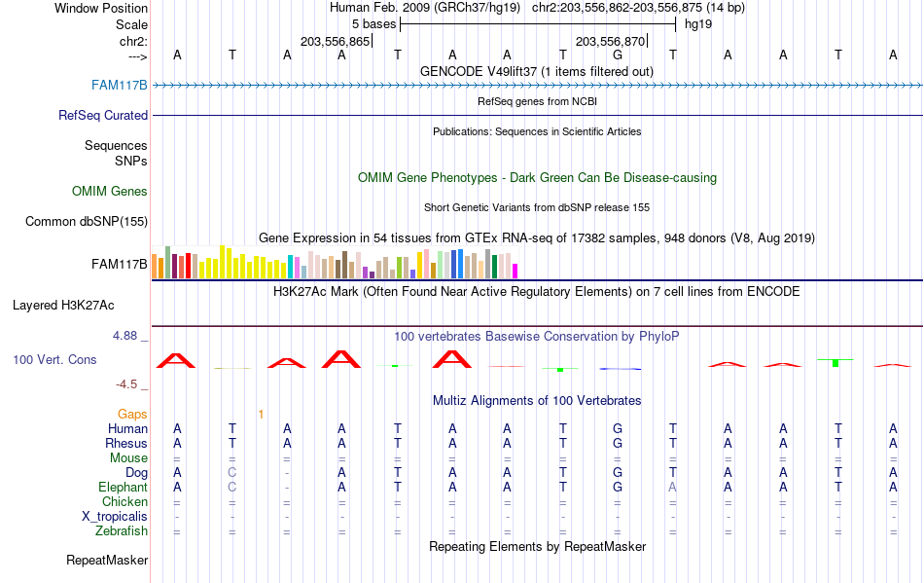The width and height of the screenshot is (924, 583).
Task: Click the ---> sequence direction label
Action: (x=137, y=56)
